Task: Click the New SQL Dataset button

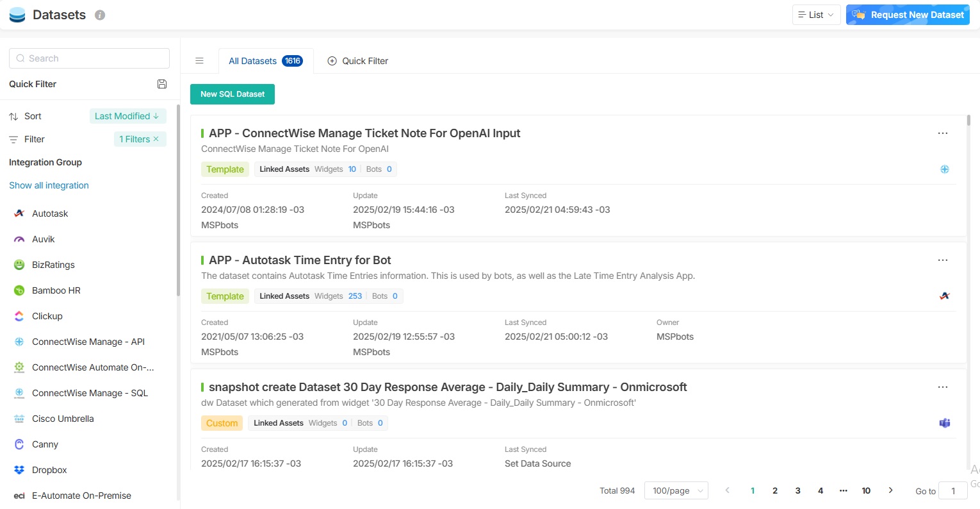Action: (233, 94)
